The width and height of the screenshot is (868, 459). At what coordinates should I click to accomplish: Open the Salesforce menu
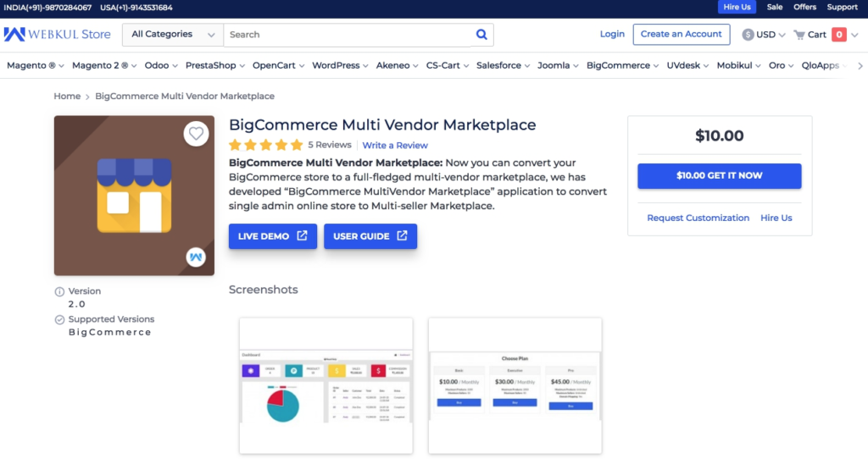(x=504, y=65)
